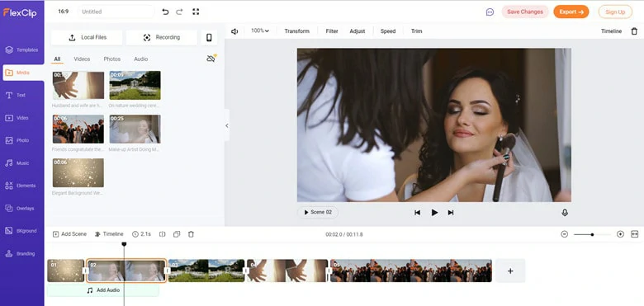Skip to the next scene
This screenshot has height=306, width=644.
pyautogui.click(x=451, y=213)
